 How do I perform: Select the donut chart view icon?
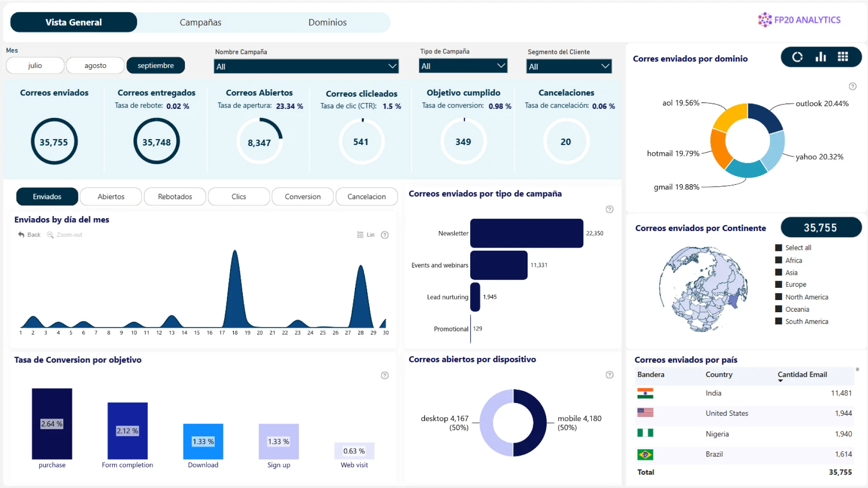pos(797,57)
